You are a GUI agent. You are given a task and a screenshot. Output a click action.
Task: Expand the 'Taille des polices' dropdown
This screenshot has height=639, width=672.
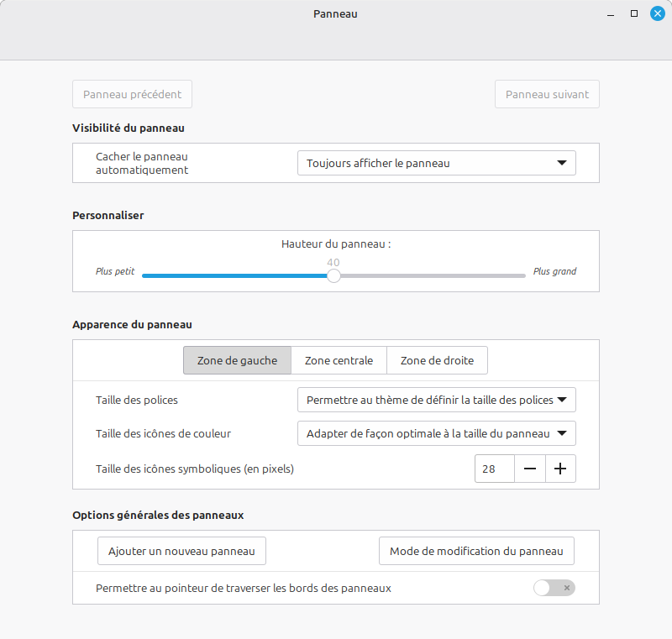tap(437, 400)
